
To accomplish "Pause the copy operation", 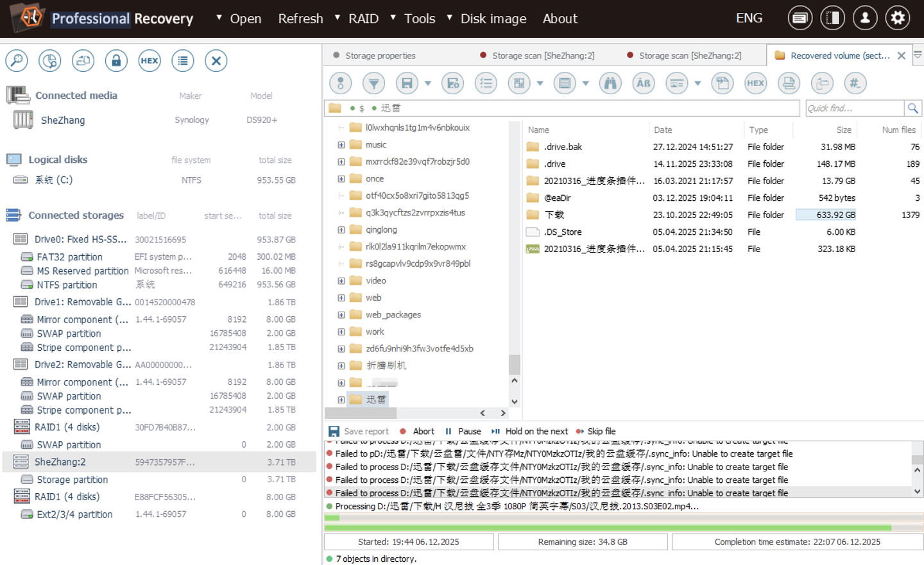I will point(463,432).
